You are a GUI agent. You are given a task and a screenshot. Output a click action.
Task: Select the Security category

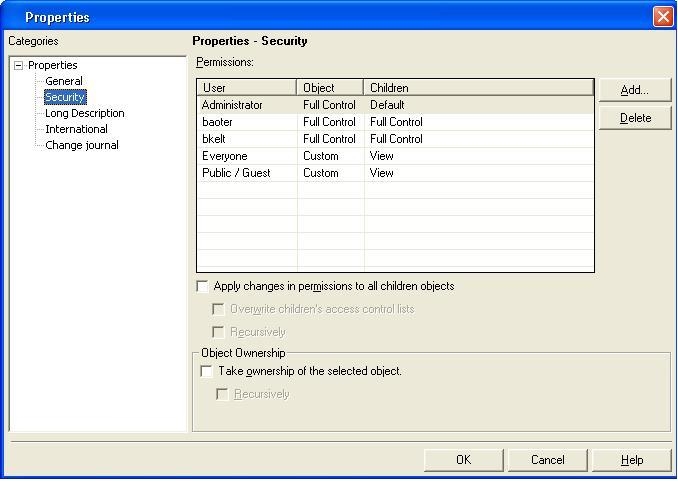tap(65, 97)
